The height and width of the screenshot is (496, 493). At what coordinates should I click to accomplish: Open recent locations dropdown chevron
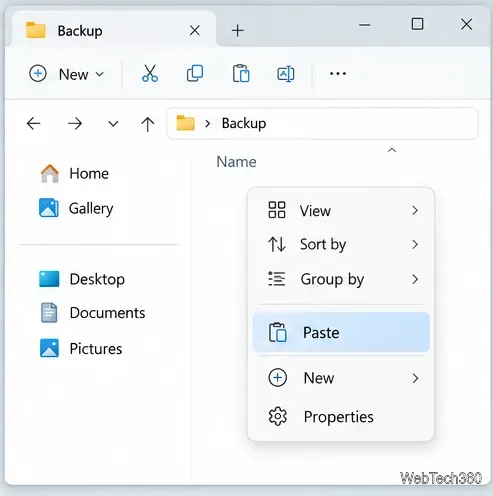pyautogui.click(x=113, y=124)
